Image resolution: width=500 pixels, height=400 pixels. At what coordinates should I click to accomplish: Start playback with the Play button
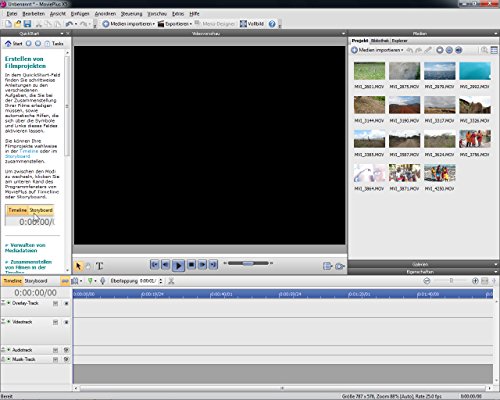tap(178, 265)
